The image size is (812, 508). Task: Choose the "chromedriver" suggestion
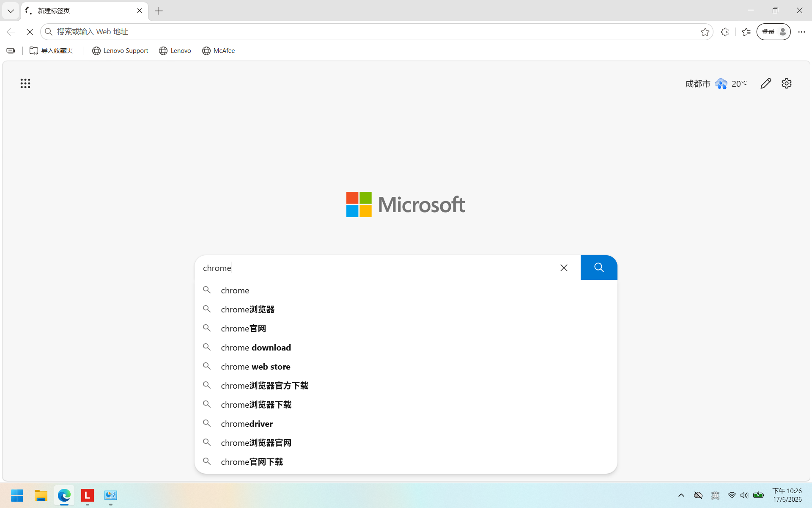pyautogui.click(x=406, y=424)
